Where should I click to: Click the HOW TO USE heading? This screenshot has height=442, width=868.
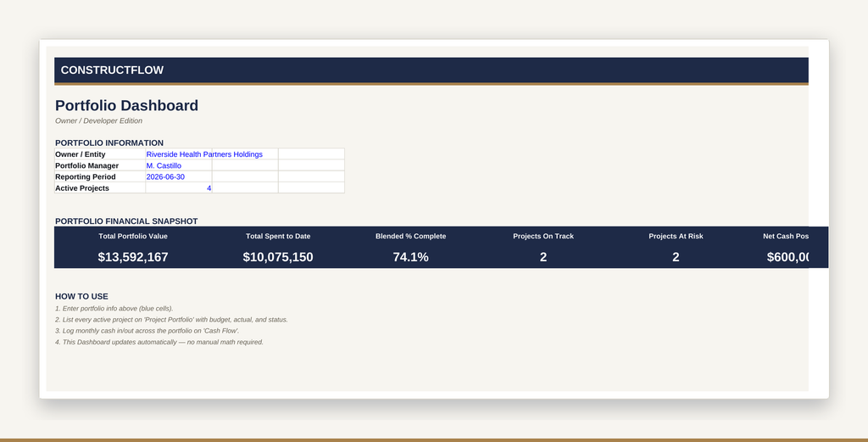(x=81, y=296)
